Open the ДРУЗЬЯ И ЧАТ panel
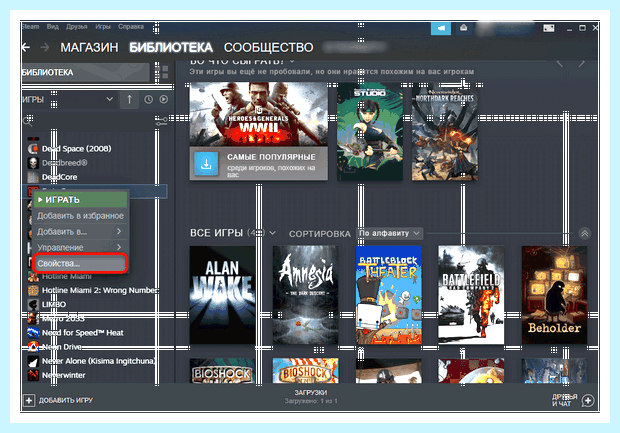 (x=565, y=400)
